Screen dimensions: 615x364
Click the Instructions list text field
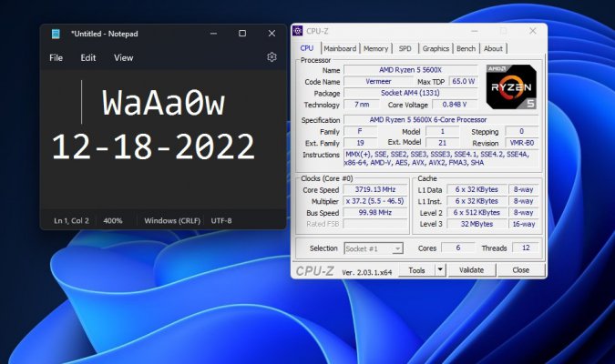(x=441, y=158)
